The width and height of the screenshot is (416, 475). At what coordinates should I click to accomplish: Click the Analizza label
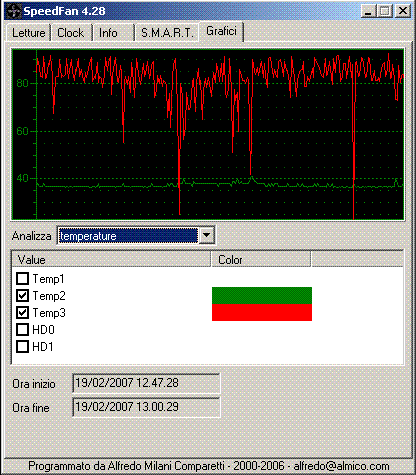coord(32,236)
